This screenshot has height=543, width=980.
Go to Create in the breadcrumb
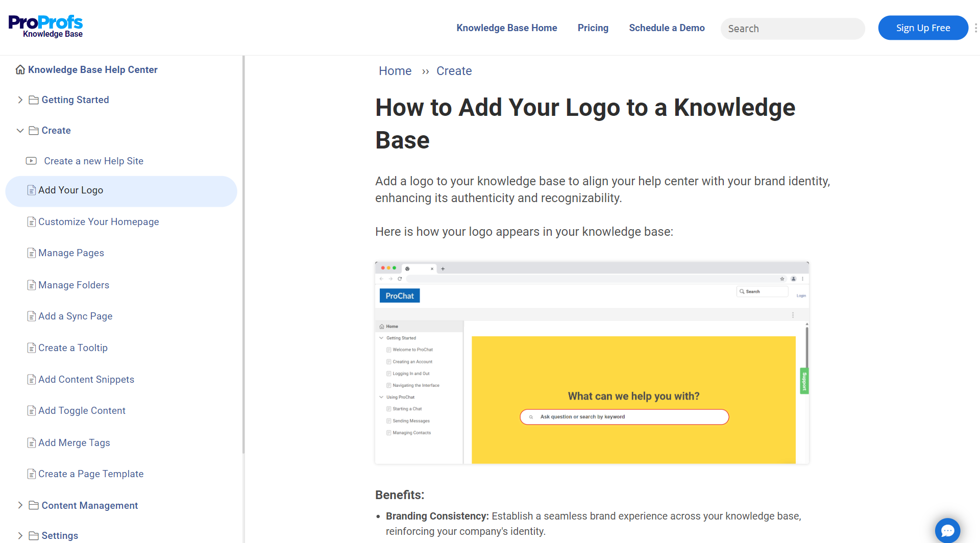[x=454, y=71]
